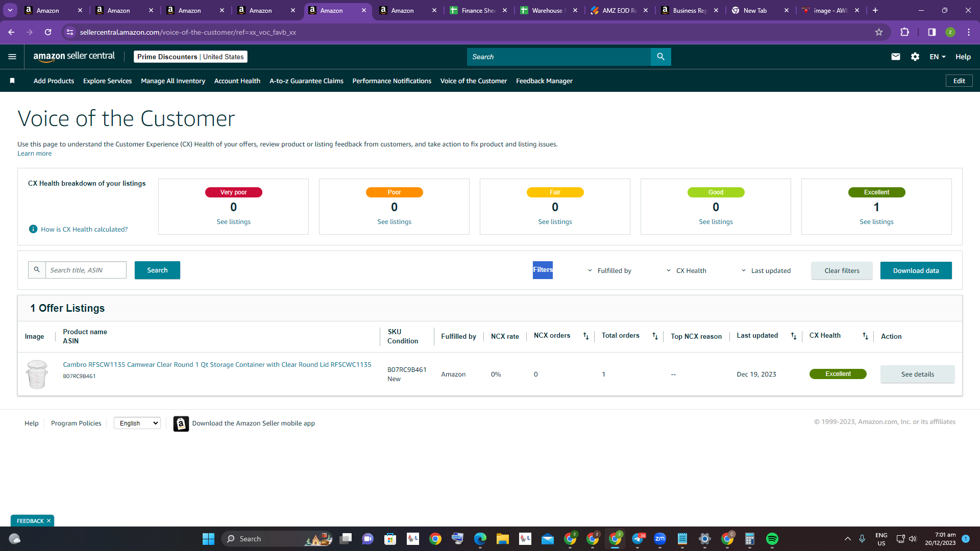This screenshot has width=980, height=551.
Task: Click the Seller Central top search field
Action: (x=559, y=57)
